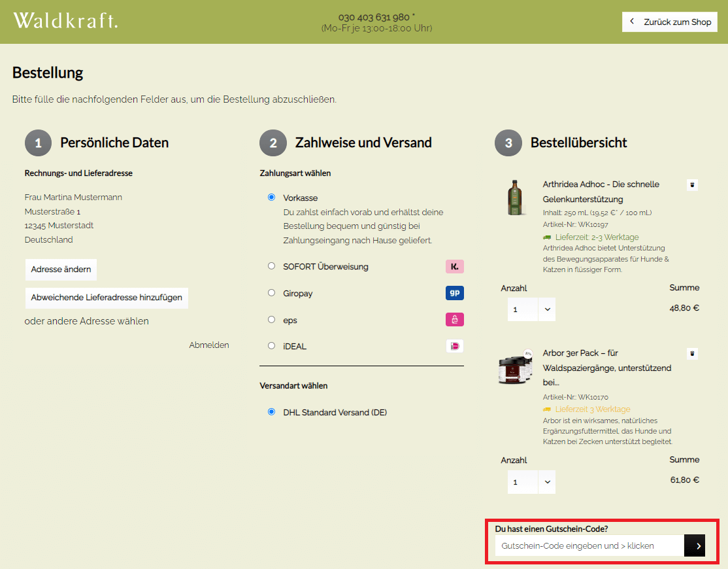Click the green delivery truck icon for Arthridea
The image size is (728, 569).
click(547, 237)
